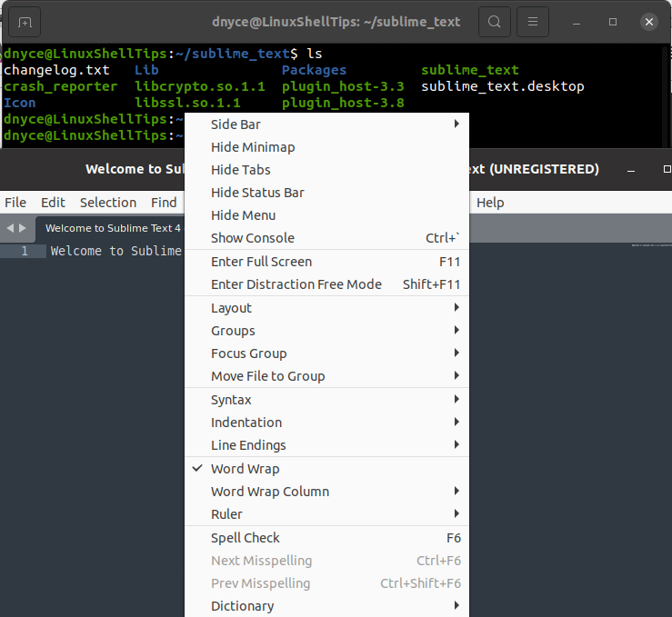Expand the Dictionary submenu
The width and height of the screenshot is (672, 617).
[x=326, y=606]
